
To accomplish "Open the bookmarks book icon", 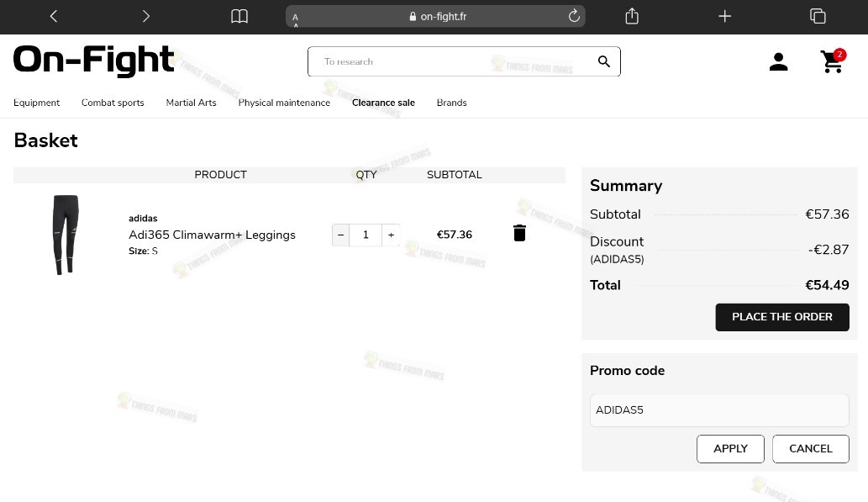I will (239, 16).
